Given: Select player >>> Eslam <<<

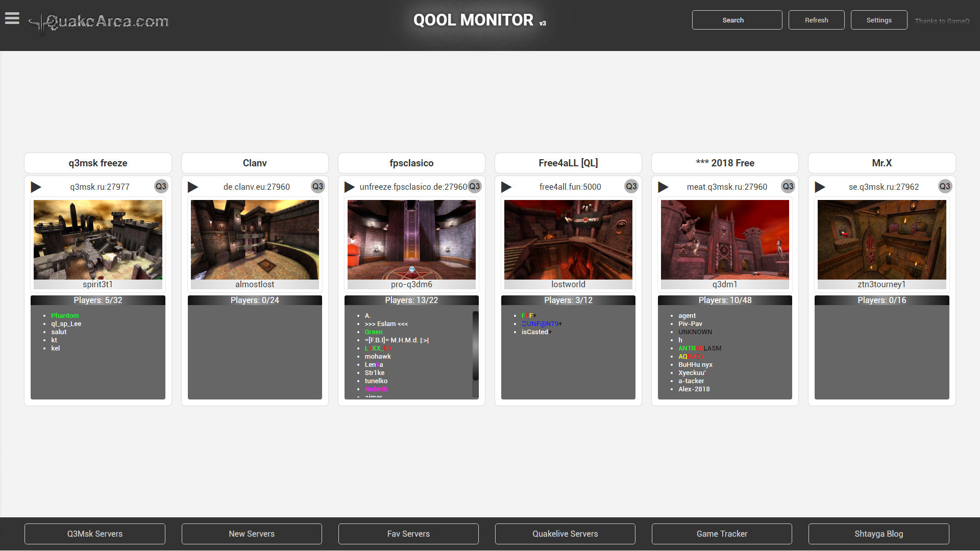Looking at the screenshot, I should tap(386, 324).
